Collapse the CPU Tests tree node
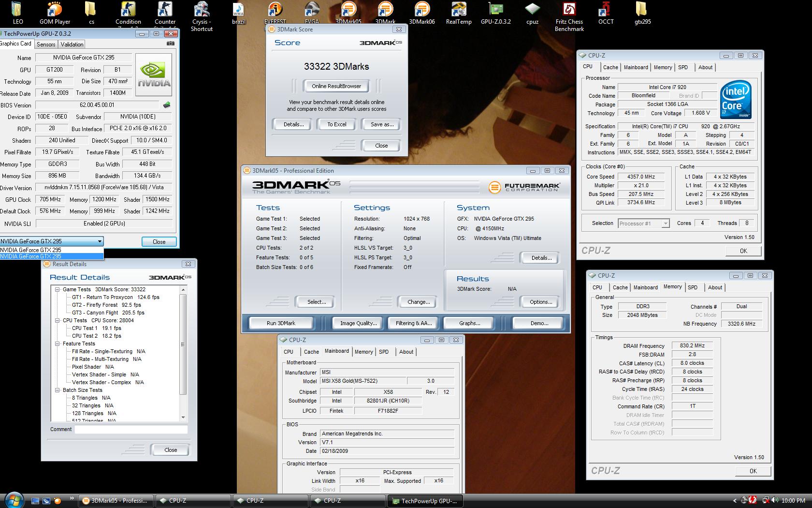Screen dimensions: 812x508 [57, 320]
